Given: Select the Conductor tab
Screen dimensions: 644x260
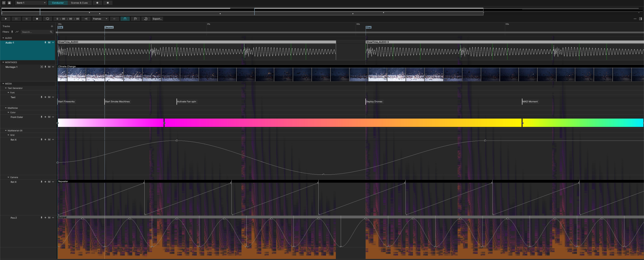Looking at the screenshot, I should point(58,3).
